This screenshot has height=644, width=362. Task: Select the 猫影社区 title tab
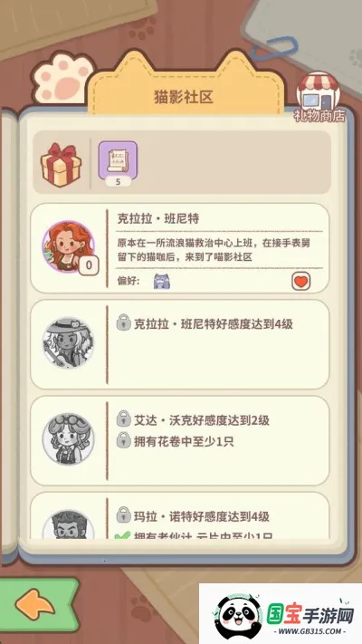(x=184, y=97)
